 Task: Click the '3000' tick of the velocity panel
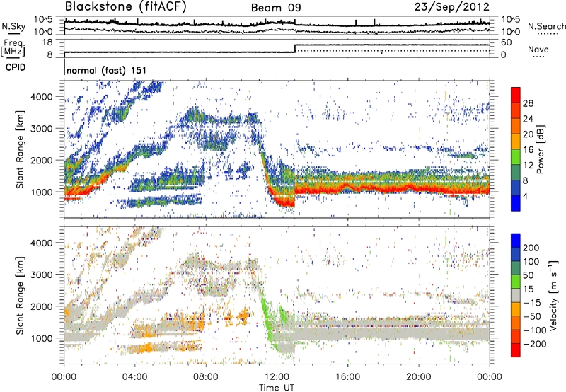coord(42,275)
